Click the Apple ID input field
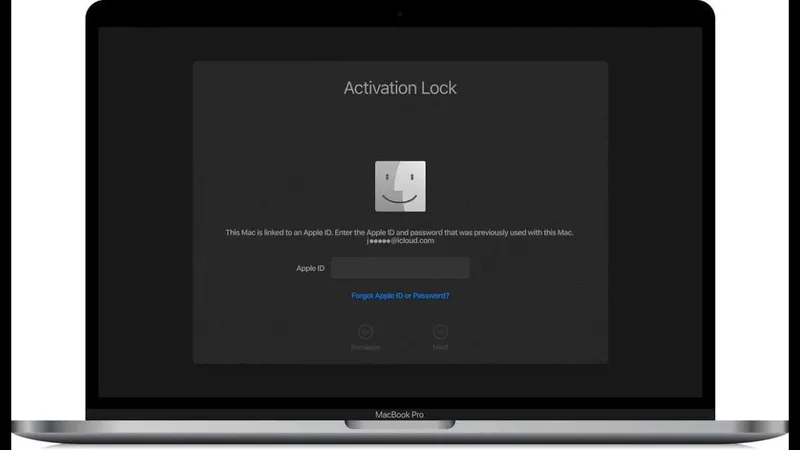Screen dimensions: 800x450 [x=400, y=268]
